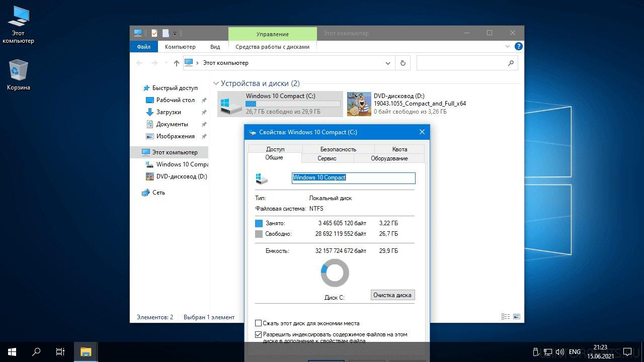Click the Управление contextual tab header
This screenshot has height=362, width=644.
coord(273,34)
